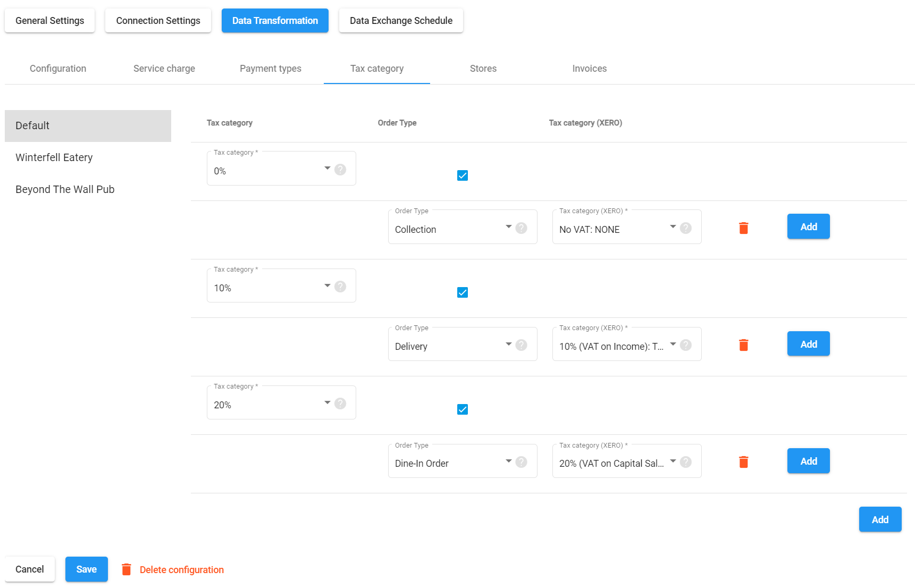Toggle the checkbox in the 10% row
This screenshot has height=588, width=915.
pos(463,292)
